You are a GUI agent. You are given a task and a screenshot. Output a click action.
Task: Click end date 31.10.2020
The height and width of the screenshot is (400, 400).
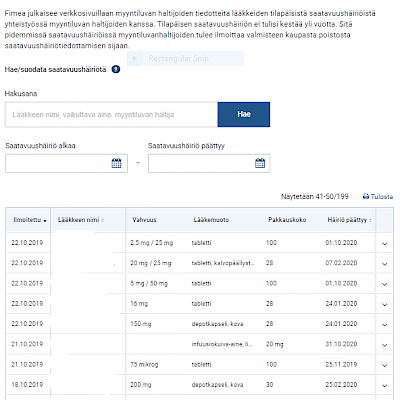[341, 344]
